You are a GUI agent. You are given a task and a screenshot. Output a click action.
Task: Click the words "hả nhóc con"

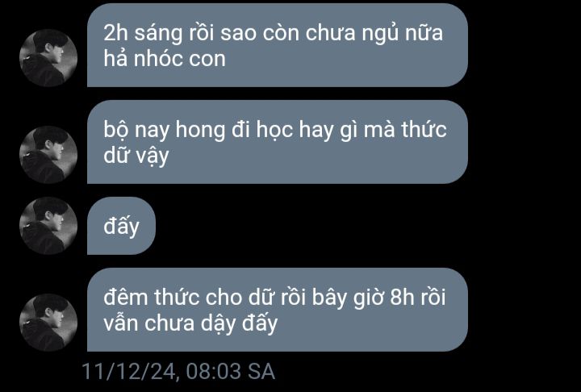[165, 59]
